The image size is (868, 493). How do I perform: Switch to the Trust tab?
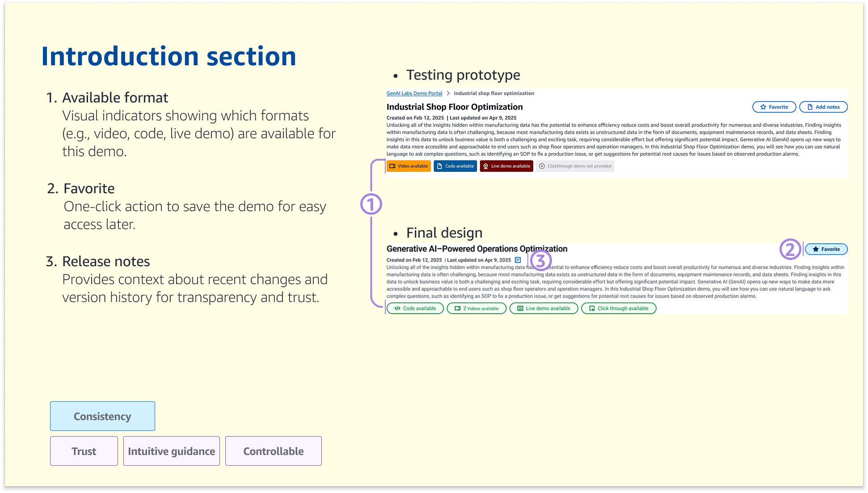(84, 451)
